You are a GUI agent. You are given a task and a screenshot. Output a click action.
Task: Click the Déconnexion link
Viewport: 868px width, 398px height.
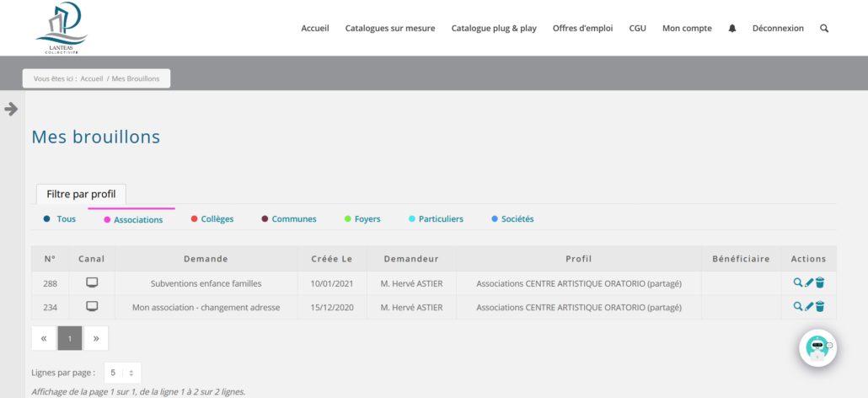(x=778, y=28)
